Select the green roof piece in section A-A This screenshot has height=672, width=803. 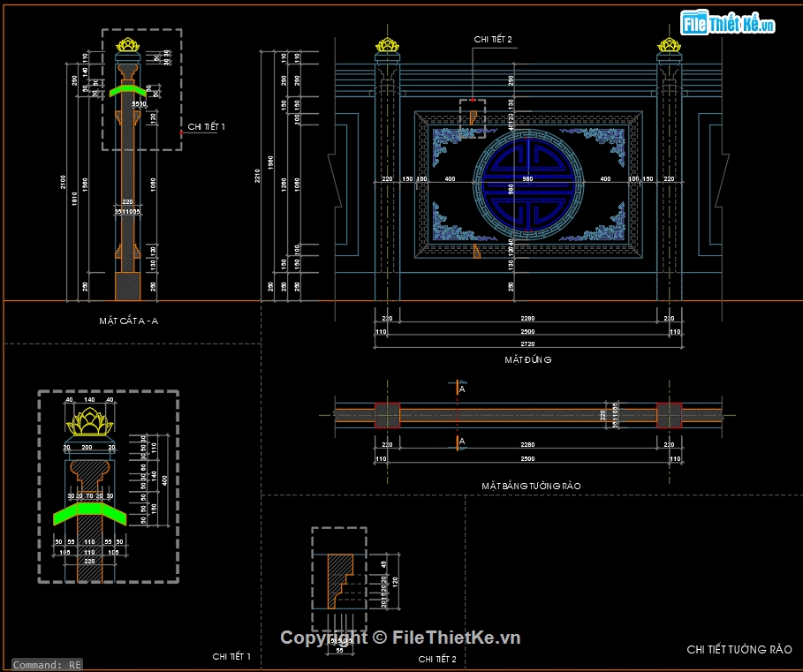(127, 91)
